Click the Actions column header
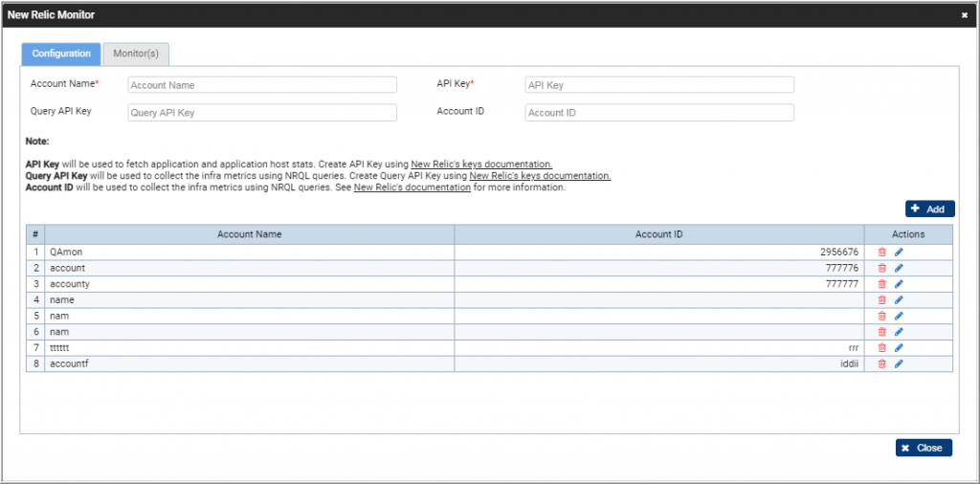Image resolution: width=980 pixels, height=484 pixels. tap(908, 234)
